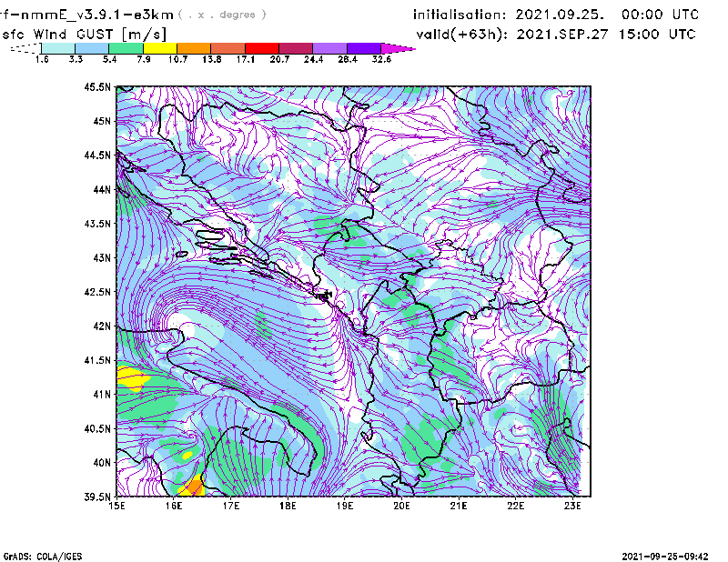
Task: Click the legend value 13.8
Action: [212, 59]
